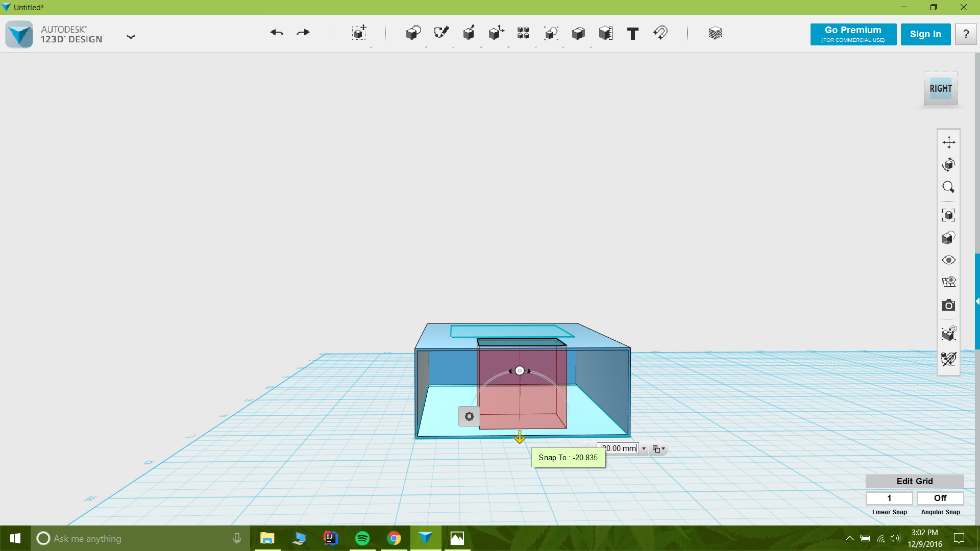
Task: Toggle the Angular Snap Off button
Action: coord(940,498)
